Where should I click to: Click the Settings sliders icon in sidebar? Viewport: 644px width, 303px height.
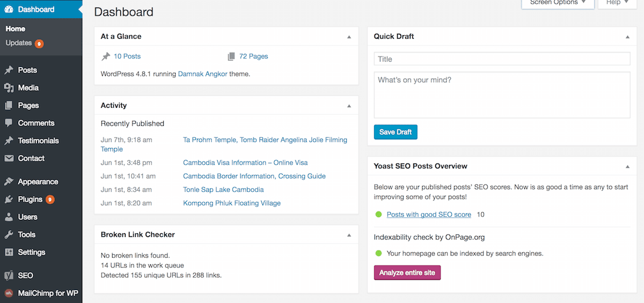point(9,253)
